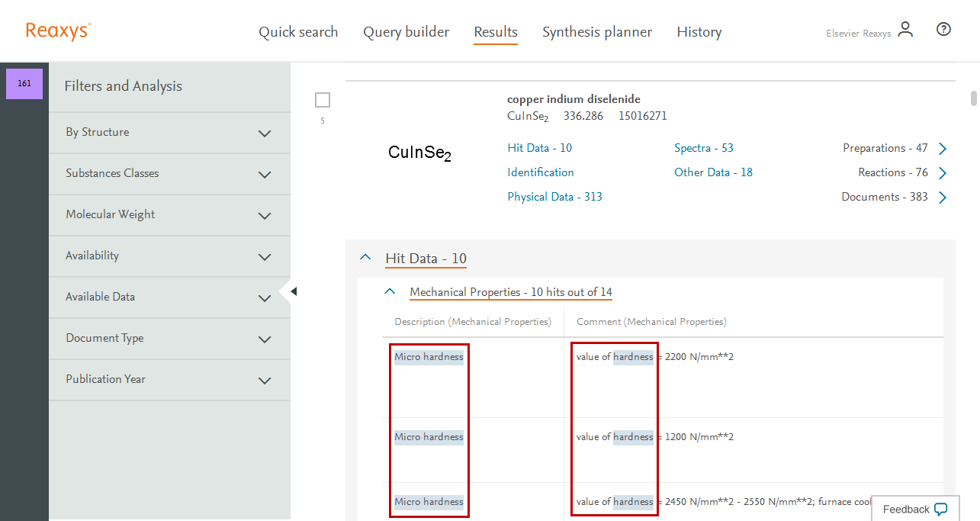Open the Physical Data - 313 link
Viewport: 980px width, 521px height.
pos(554,197)
